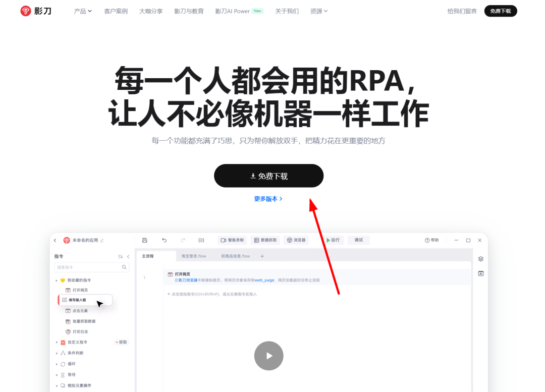Switch to the 淘宝登录.flow tab
This screenshot has width=545, height=392.
click(x=194, y=256)
